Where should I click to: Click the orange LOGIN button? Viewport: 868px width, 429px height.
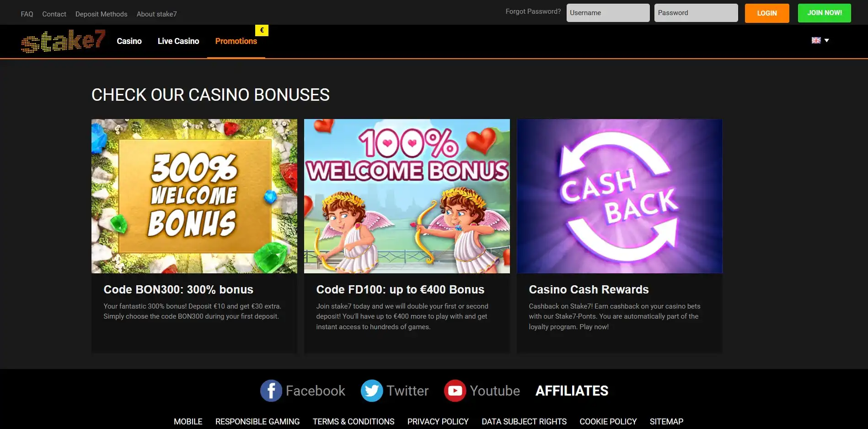pyautogui.click(x=767, y=13)
